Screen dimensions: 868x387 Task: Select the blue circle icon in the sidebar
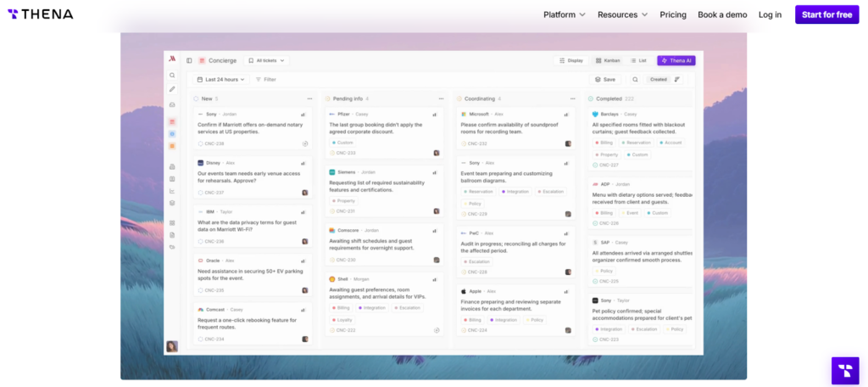[172, 133]
